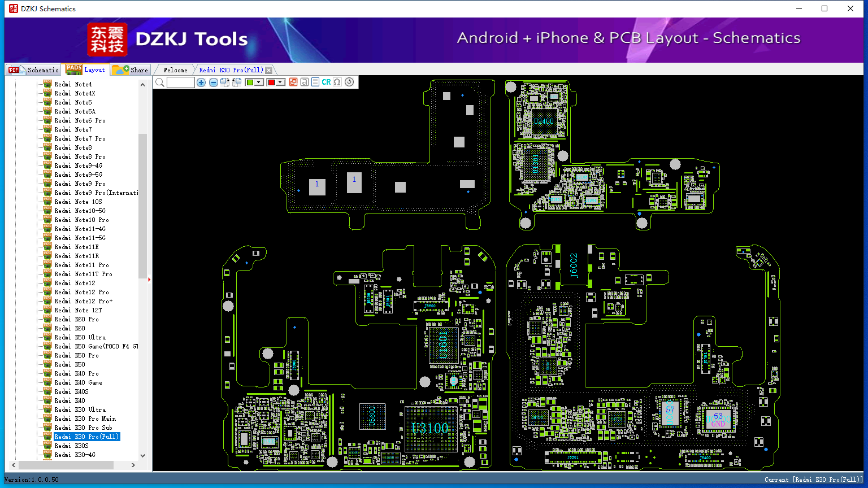Select the Redmi Note9-5G entry
This screenshot has height=488, width=868.
[x=79, y=175]
